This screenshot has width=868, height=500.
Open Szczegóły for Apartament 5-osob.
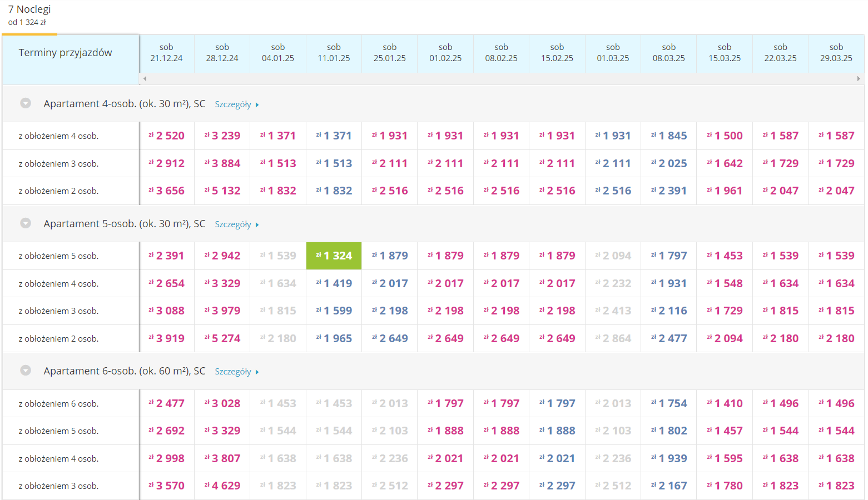(x=233, y=224)
